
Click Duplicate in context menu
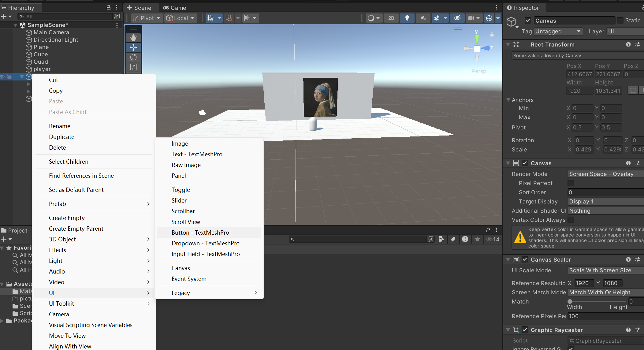tap(61, 137)
